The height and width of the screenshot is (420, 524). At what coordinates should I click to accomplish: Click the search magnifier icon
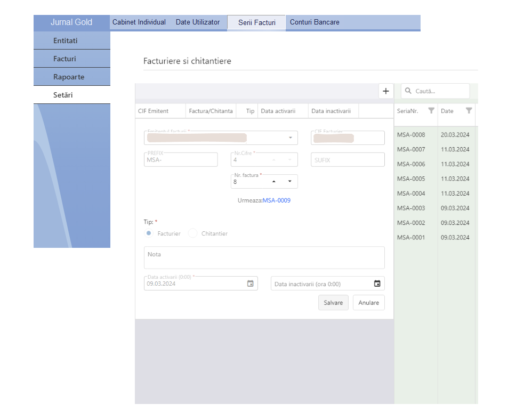(408, 91)
